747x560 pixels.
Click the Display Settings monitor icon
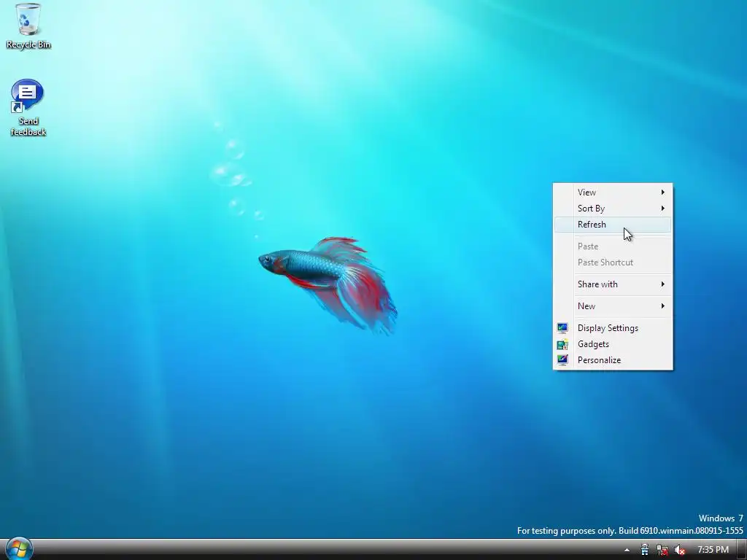[562, 328]
